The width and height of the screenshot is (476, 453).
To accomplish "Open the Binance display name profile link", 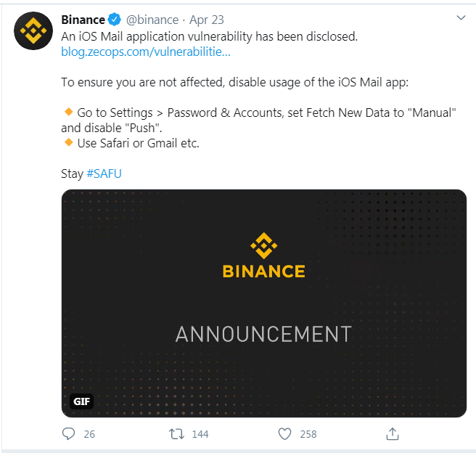I will [83, 20].
